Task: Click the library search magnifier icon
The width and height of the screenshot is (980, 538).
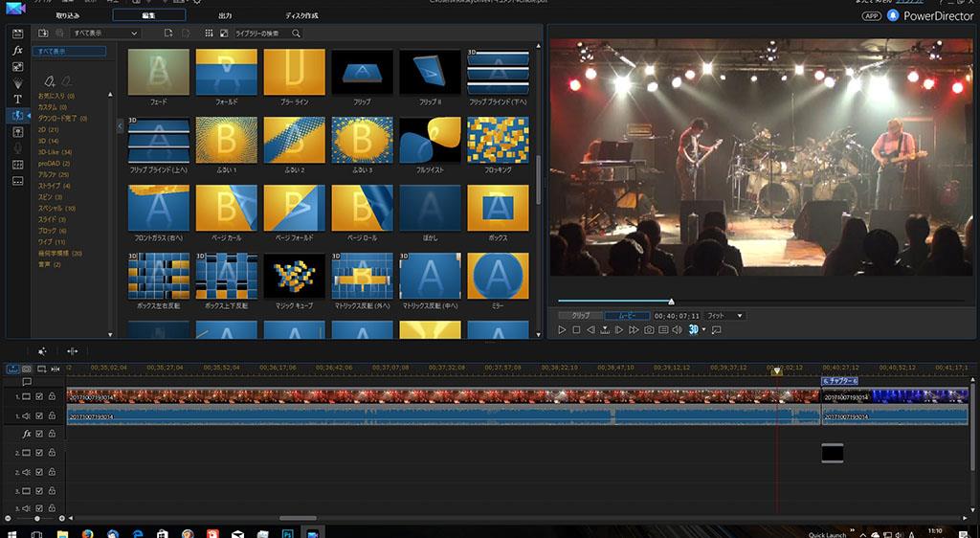Action: pos(297,34)
